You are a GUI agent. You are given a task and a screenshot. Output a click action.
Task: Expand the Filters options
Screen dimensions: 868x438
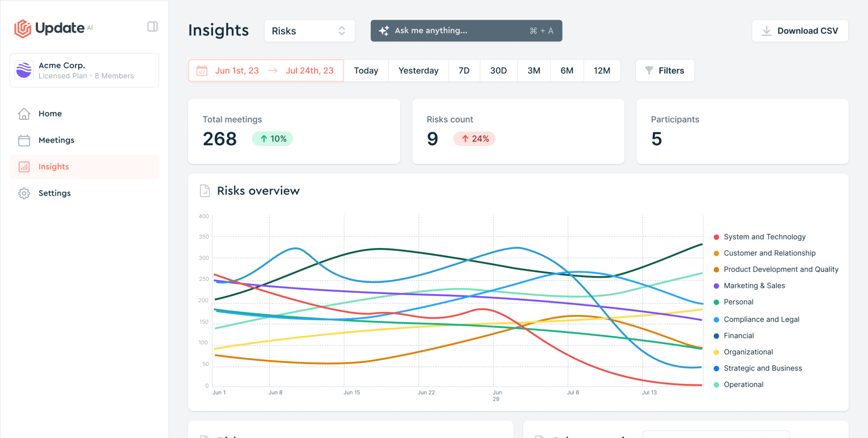tap(665, 71)
